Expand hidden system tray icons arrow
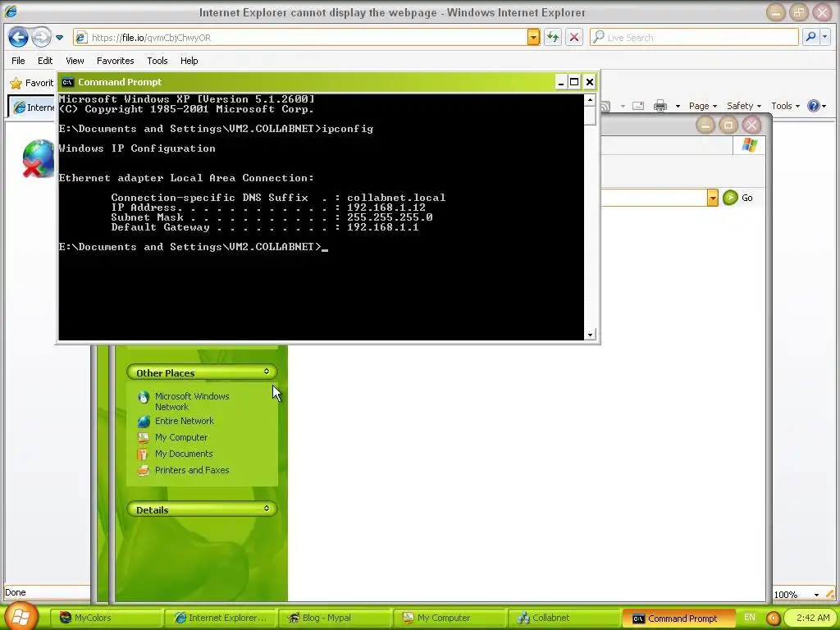840x630 pixels. click(773, 619)
